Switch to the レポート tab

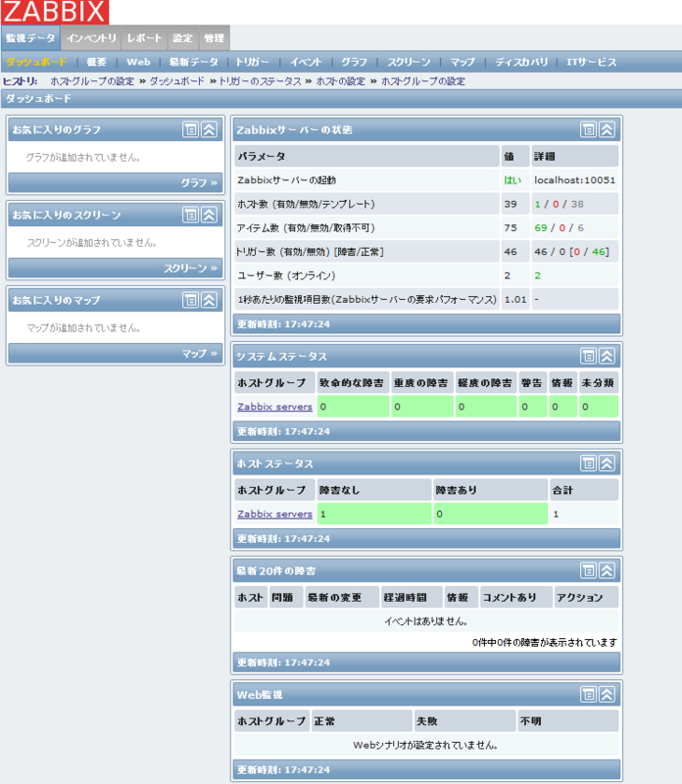click(x=144, y=38)
